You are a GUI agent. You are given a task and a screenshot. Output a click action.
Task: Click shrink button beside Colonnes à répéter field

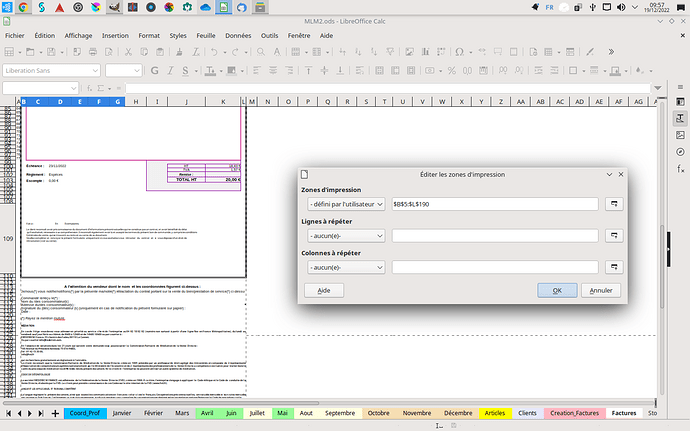[614, 267]
